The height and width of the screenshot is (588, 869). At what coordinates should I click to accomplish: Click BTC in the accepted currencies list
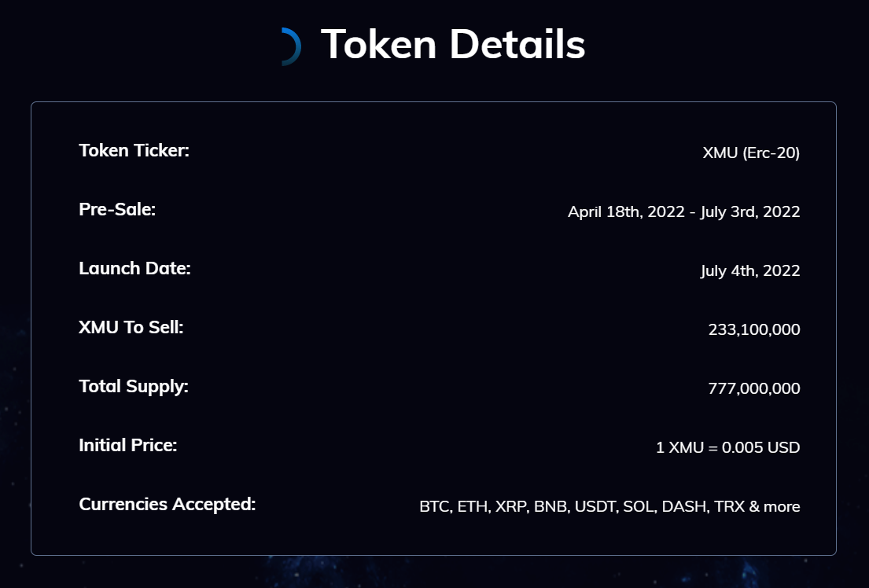[x=435, y=506]
